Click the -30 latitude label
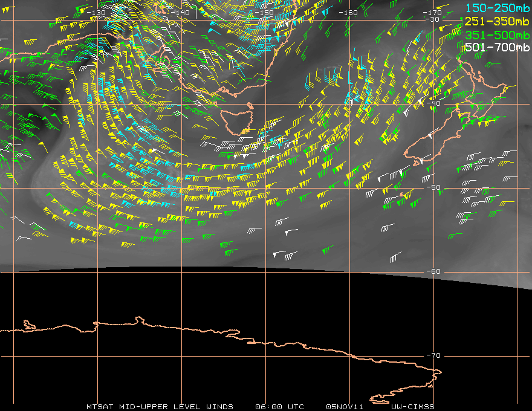The height and width of the screenshot is (411, 532). coord(432,19)
